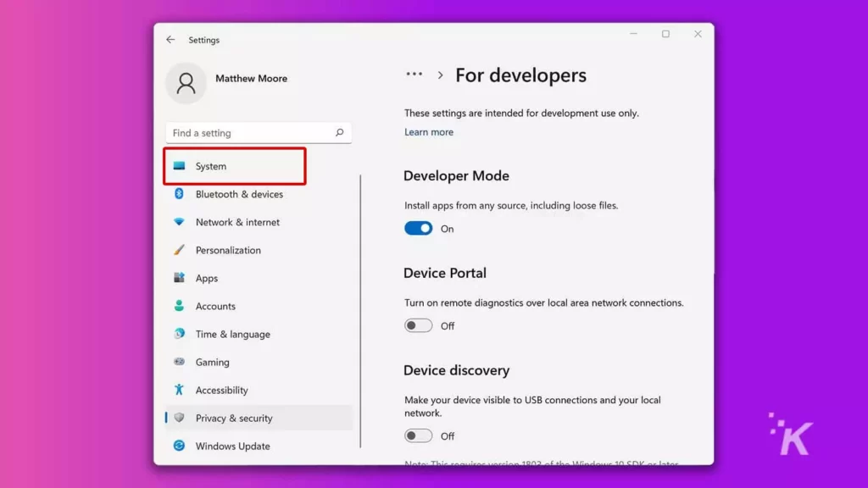868x488 pixels.
Task: Open the Apps settings section
Action: (259, 278)
